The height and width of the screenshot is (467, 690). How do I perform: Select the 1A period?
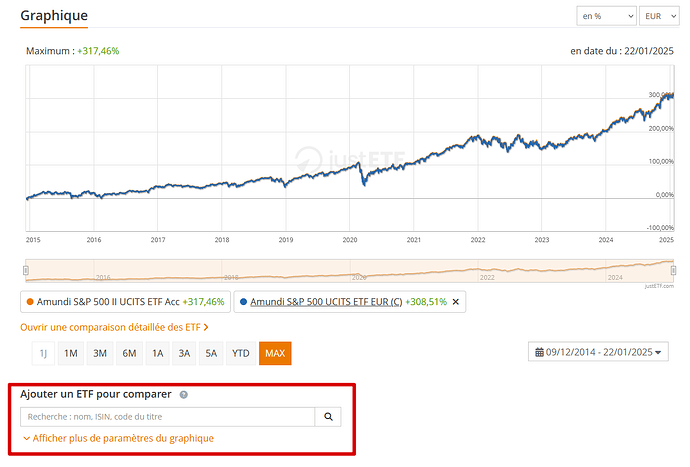(x=158, y=353)
